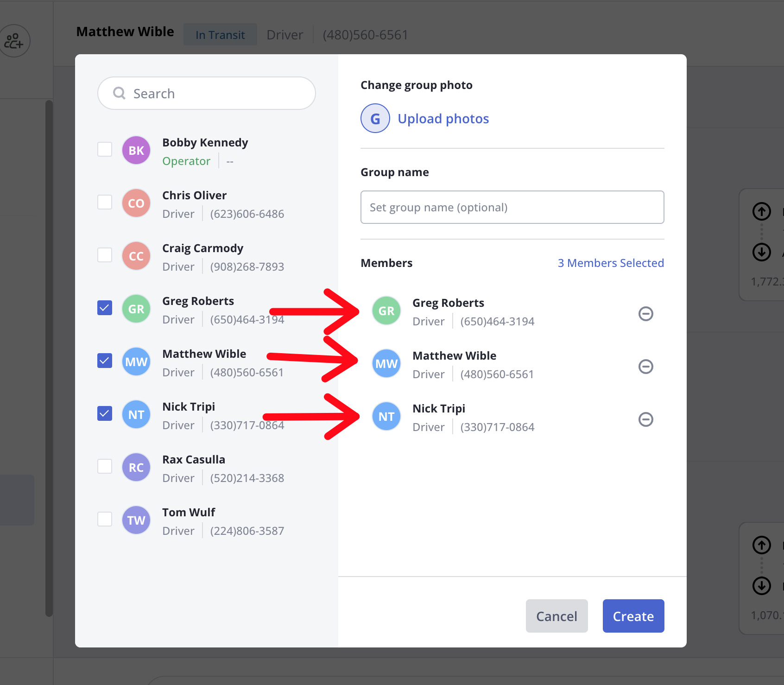
Task: Click the Bobby Kennedy name text
Action: [x=205, y=142]
